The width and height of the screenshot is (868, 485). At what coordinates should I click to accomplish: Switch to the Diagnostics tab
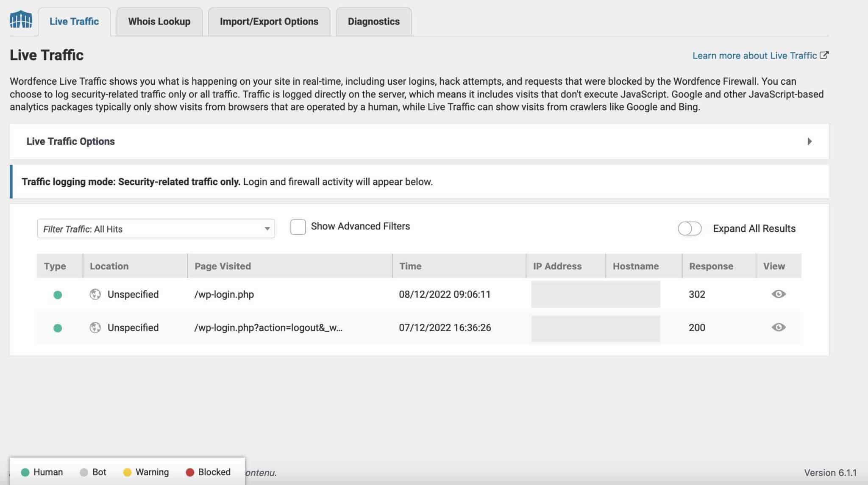[x=373, y=22]
